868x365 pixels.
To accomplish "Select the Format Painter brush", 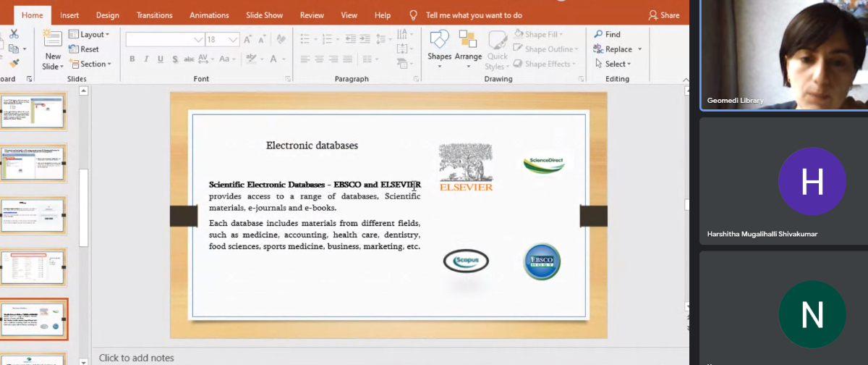I will click(x=14, y=64).
